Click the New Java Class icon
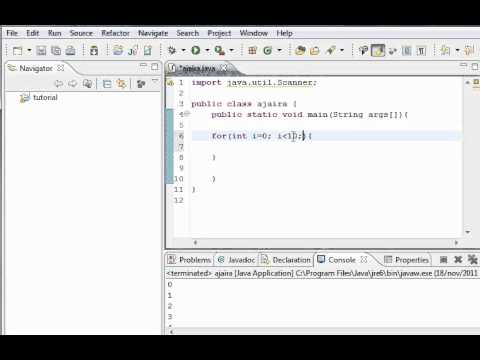The width and height of the screenshot is (480, 360). tap(267, 51)
